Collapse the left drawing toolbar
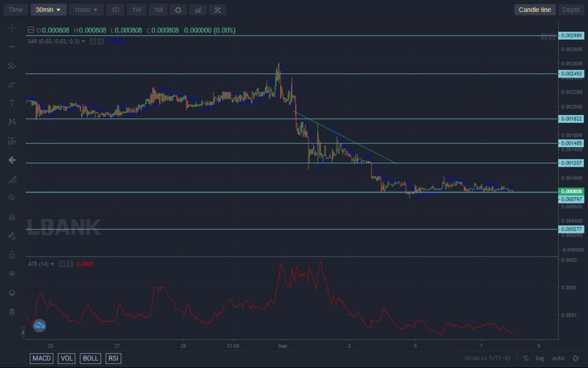 pyautogui.click(x=23, y=332)
